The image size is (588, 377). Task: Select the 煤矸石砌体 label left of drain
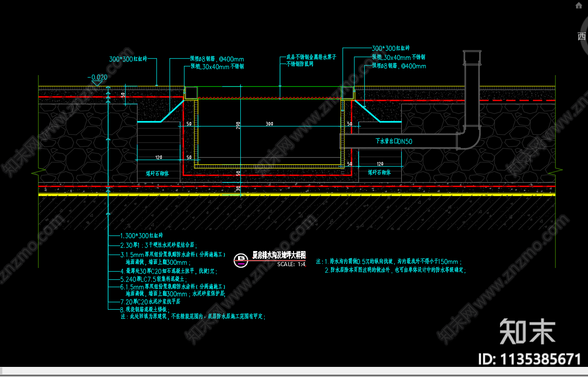(157, 174)
